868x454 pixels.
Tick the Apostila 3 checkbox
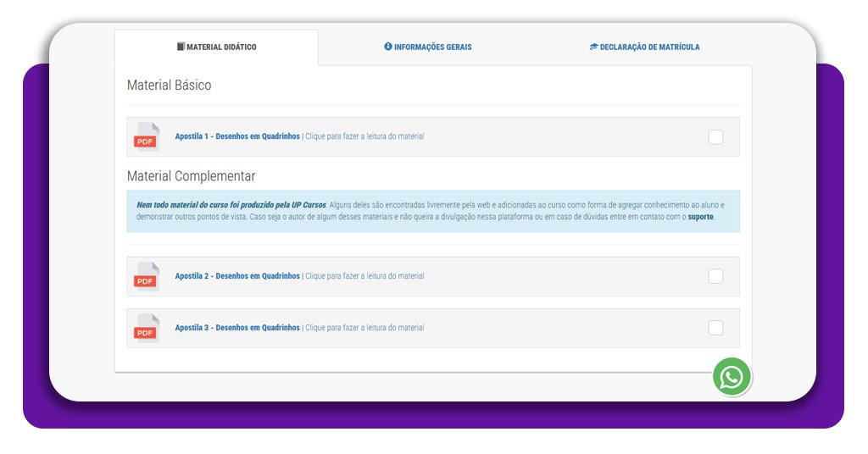click(x=715, y=328)
